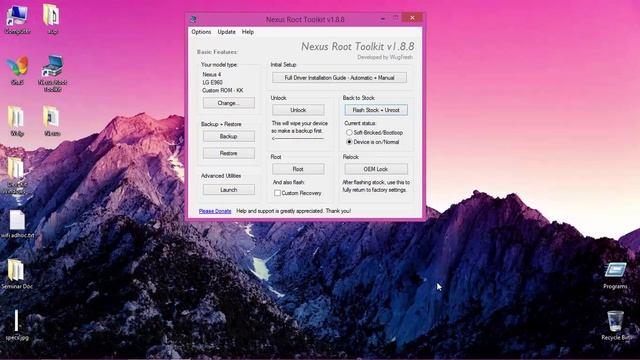Viewport: 640px width, 360px height.
Task: Click the Custom ROM - KK text
Action: tap(223, 90)
